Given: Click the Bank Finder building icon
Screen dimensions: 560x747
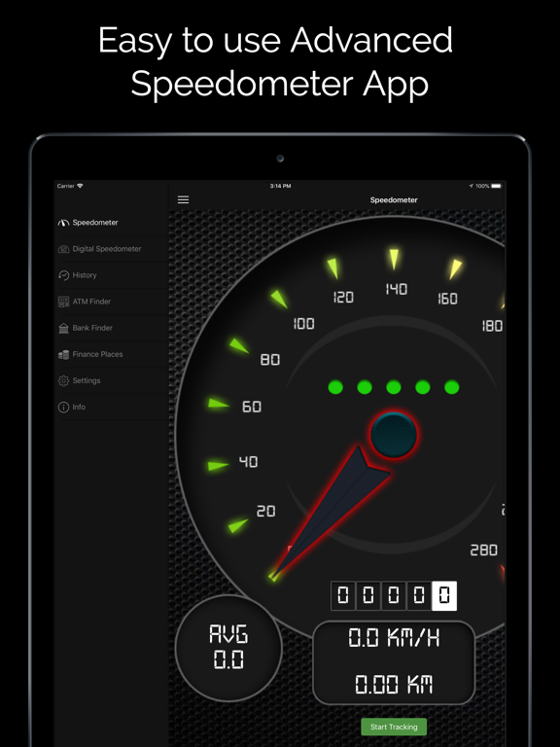Looking at the screenshot, I should click(x=63, y=328).
